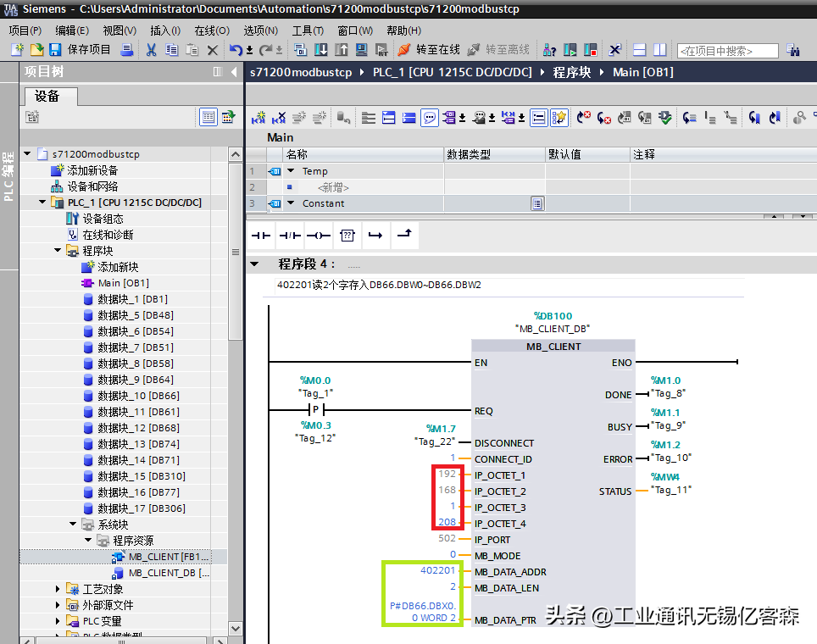817x644 pixels.
Task: Insert an empty box instruction
Action: coord(347,235)
